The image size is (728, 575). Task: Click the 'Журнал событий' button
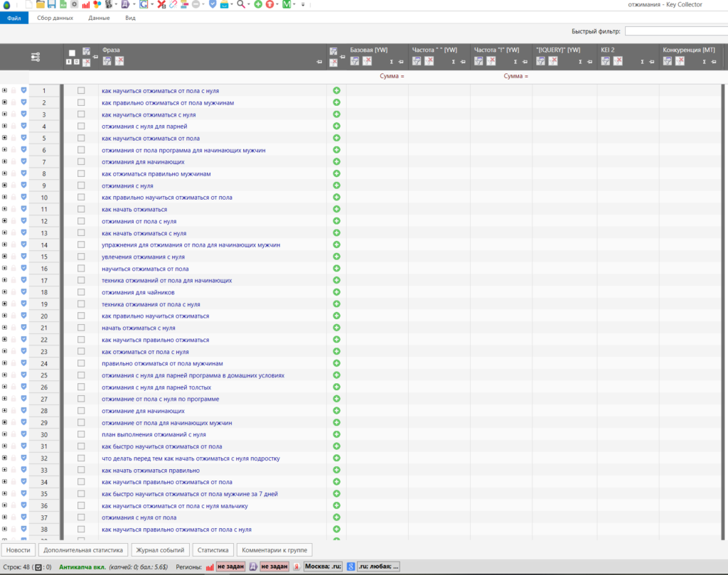click(x=161, y=550)
